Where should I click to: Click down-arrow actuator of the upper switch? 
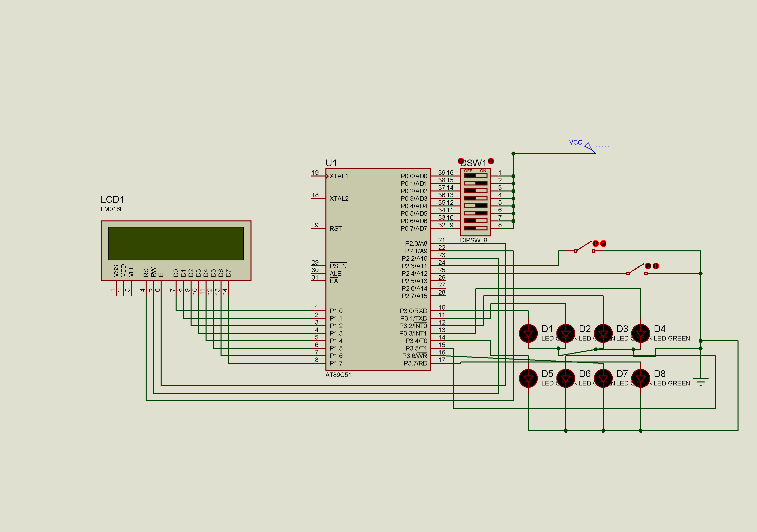pyautogui.click(x=596, y=244)
